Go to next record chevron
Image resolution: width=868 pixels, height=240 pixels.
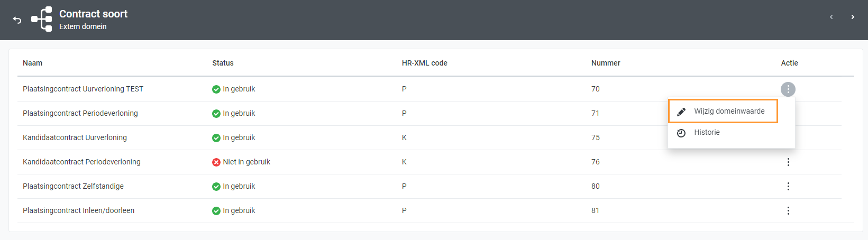(853, 17)
